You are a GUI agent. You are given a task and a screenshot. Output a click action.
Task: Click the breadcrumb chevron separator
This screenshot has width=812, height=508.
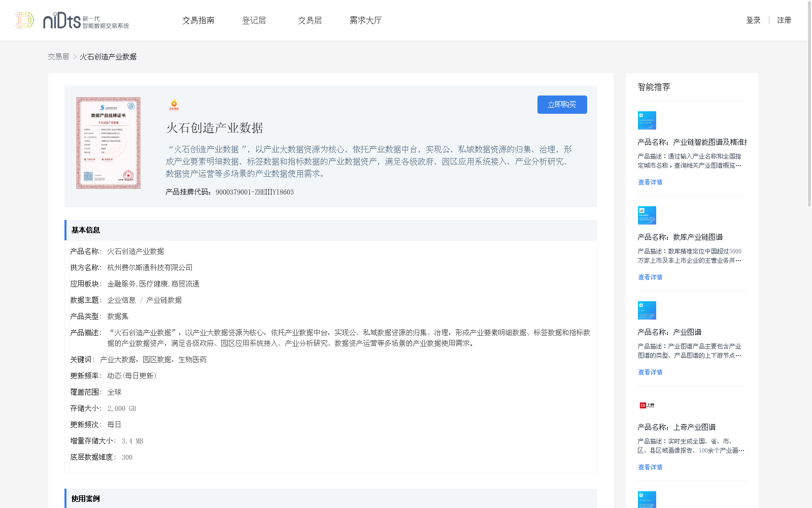(x=75, y=57)
